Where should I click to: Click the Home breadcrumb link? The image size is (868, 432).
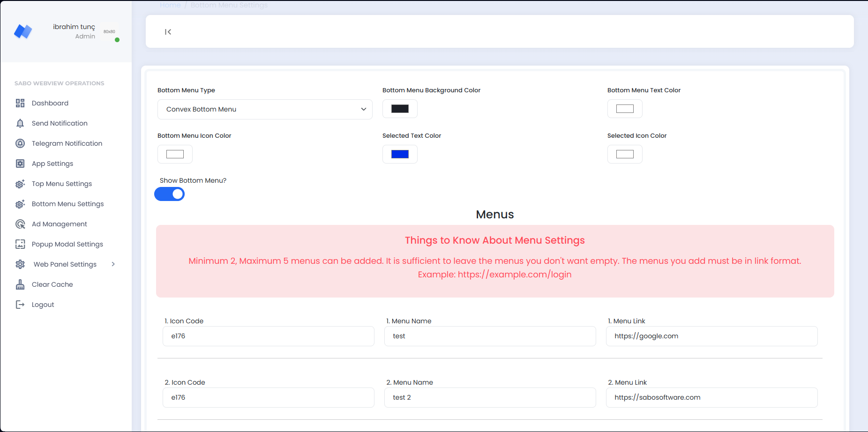click(170, 5)
